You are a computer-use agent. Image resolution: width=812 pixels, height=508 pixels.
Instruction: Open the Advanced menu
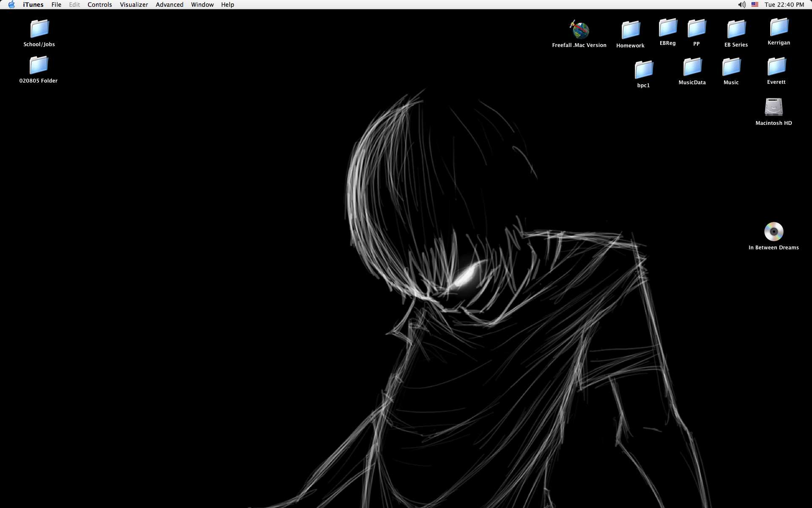click(x=169, y=5)
